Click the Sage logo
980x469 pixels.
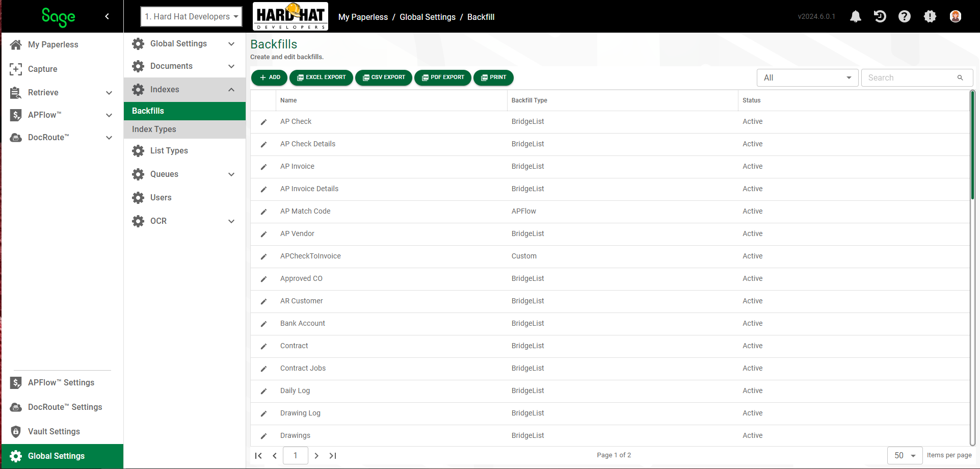pyautogui.click(x=58, y=17)
